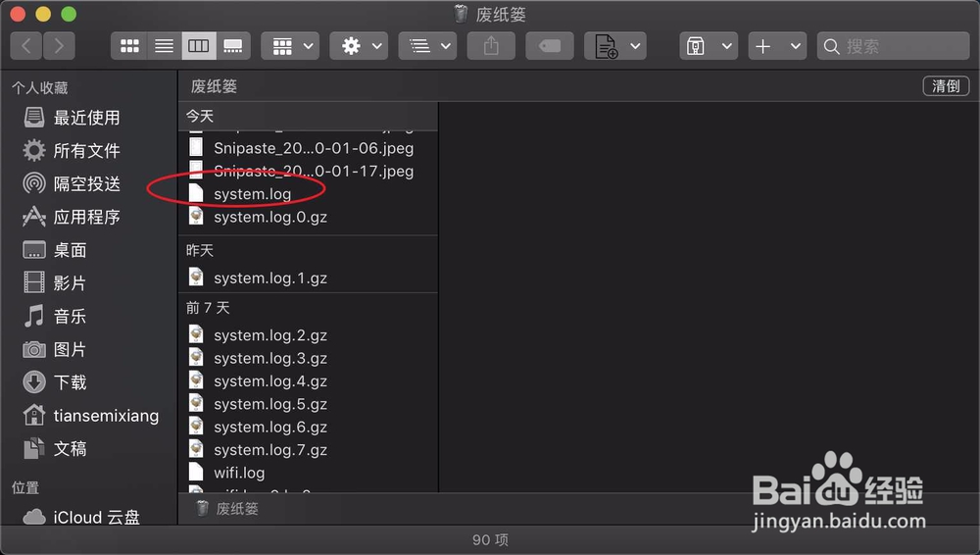The width and height of the screenshot is (980, 555).
Task: Select Snipaste_20...0-01-06.jpeg file
Action: pos(301,148)
